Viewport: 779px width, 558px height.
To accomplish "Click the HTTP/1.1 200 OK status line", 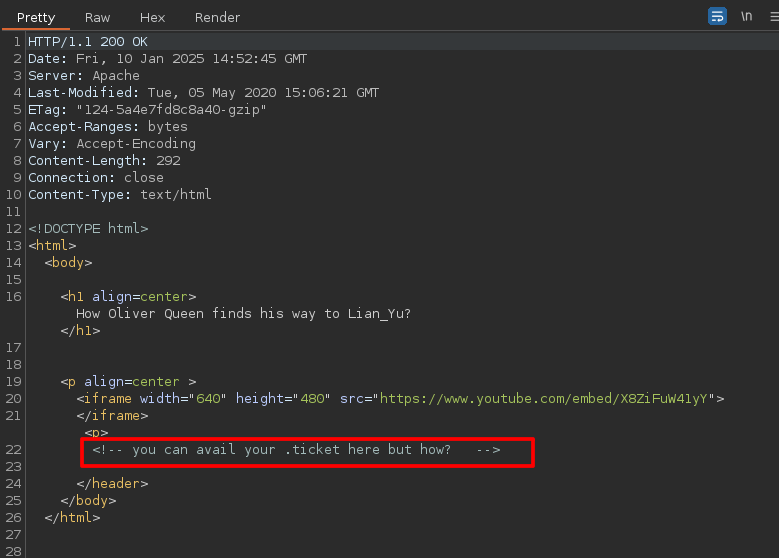I will (87, 42).
